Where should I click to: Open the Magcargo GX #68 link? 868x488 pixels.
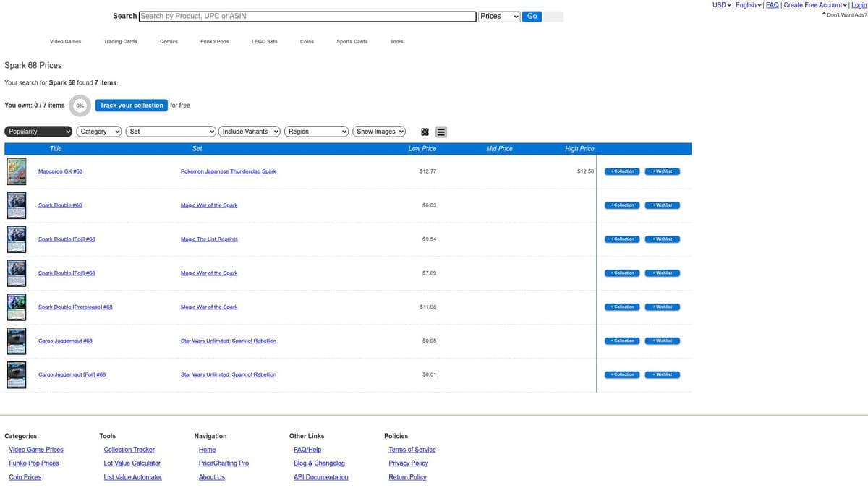coord(60,171)
